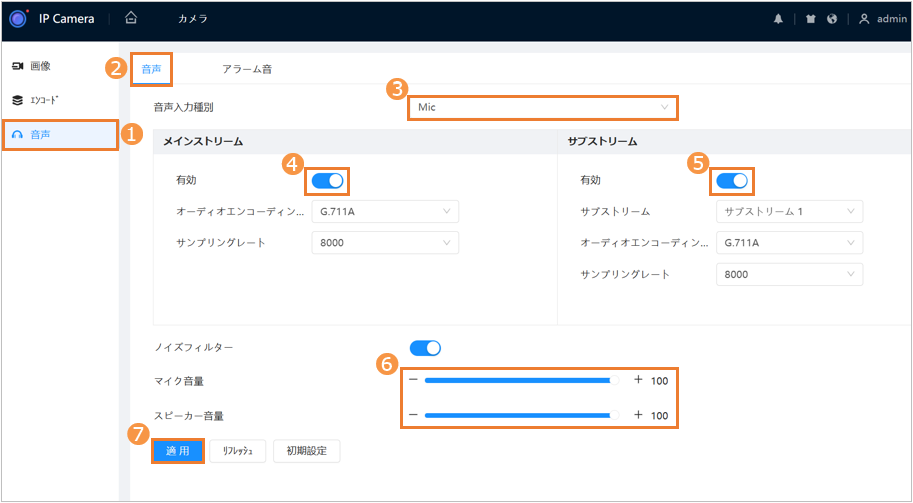Click the 適用 apply button
913x503 pixels.
coord(178,451)
